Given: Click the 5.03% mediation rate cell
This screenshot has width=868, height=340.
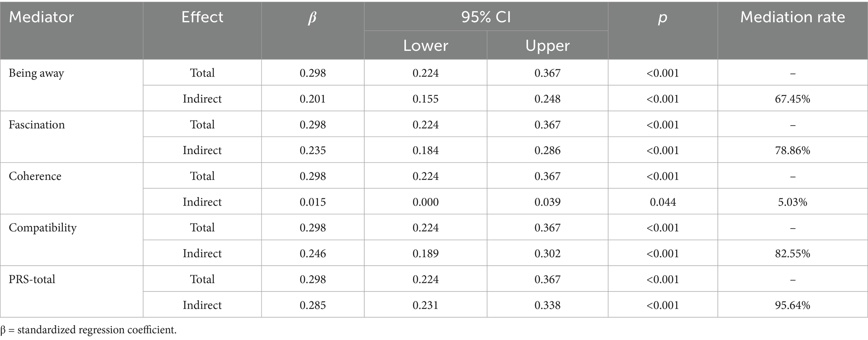Looking at the screenshot, I should (792, 202).
